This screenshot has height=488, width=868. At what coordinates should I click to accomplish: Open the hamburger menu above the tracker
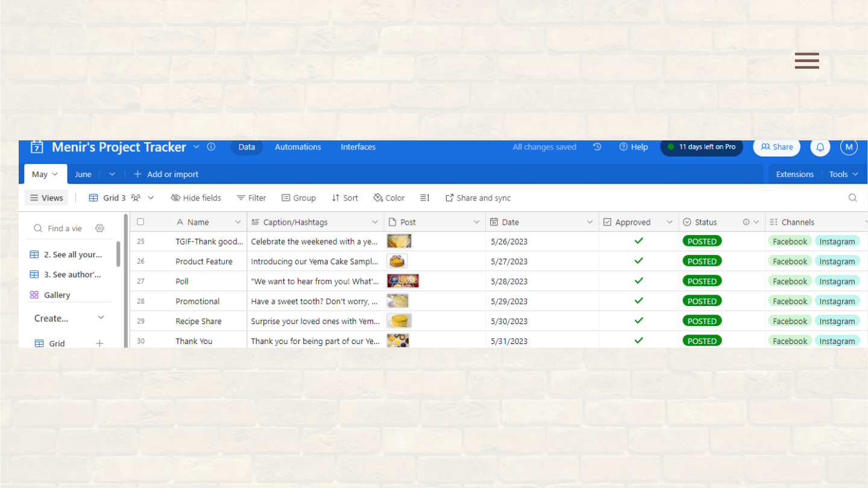807,61
